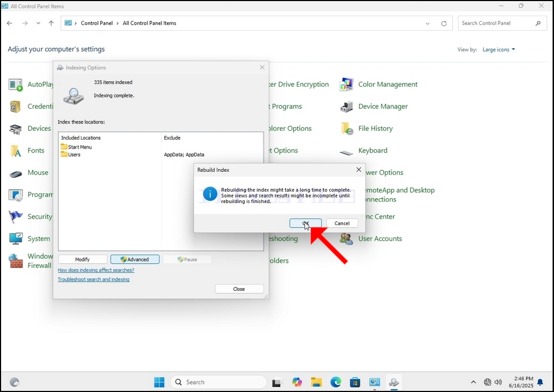The image size is (554, 392).
Task: Refresh the Control Panel view
Action: tap(444, 23)
